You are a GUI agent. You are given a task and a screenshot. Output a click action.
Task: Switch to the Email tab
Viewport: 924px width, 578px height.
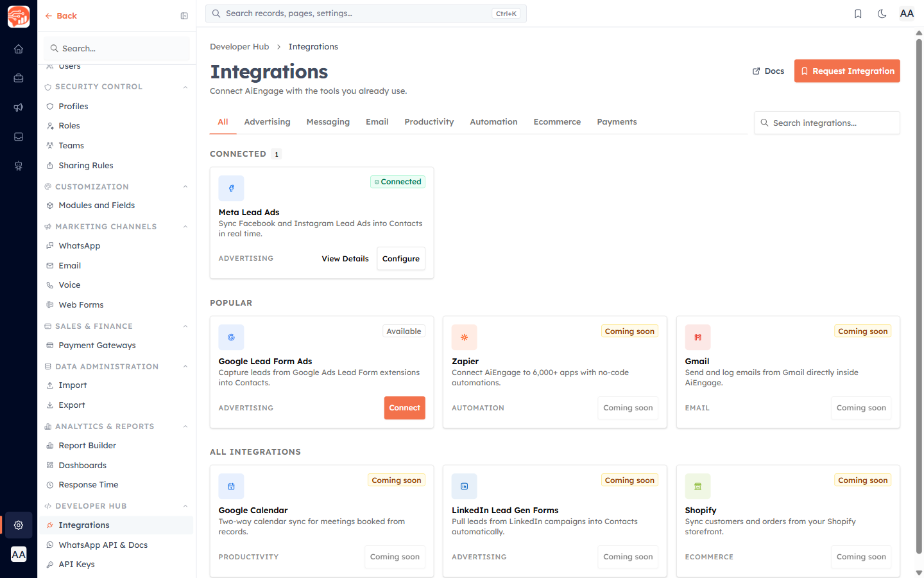377,122
